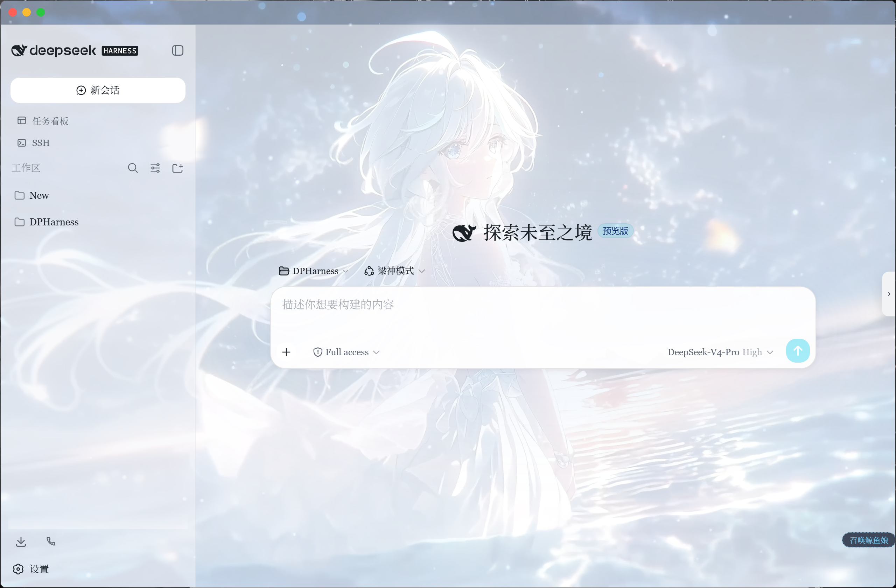The width and height of the screenshot is (896, 588).
Task: Start a new session with 新会话 button
Action: (98, 90)
